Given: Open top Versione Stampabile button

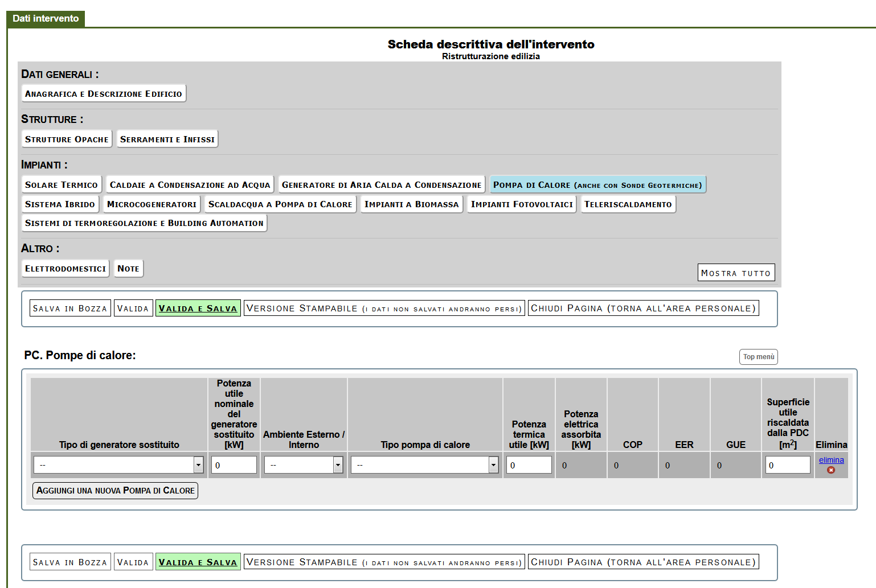Looking at the screenshot, I should (384, 309).
